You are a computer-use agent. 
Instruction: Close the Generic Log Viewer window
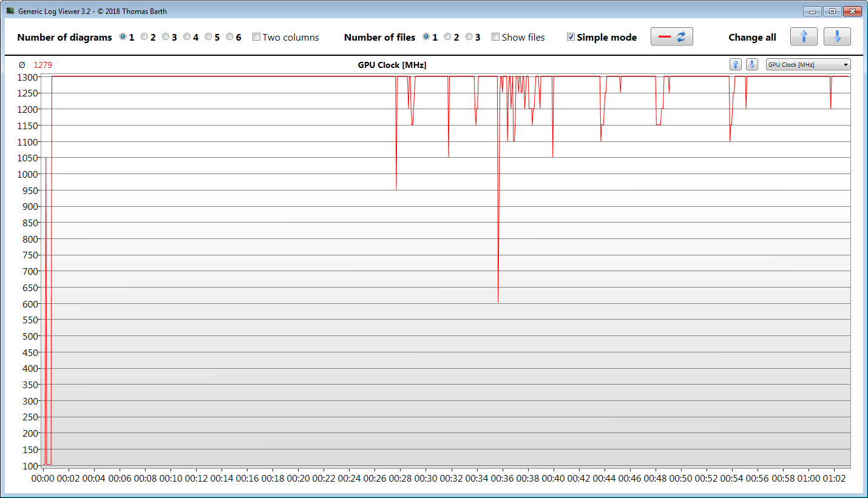(852, 11)
